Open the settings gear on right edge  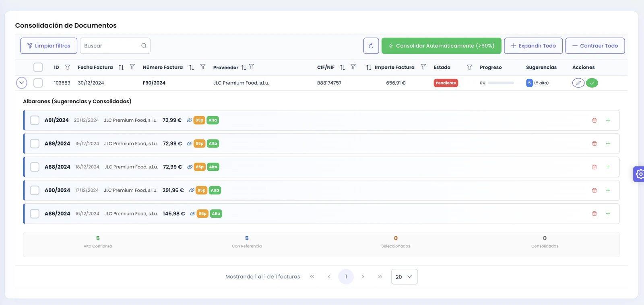639,174
